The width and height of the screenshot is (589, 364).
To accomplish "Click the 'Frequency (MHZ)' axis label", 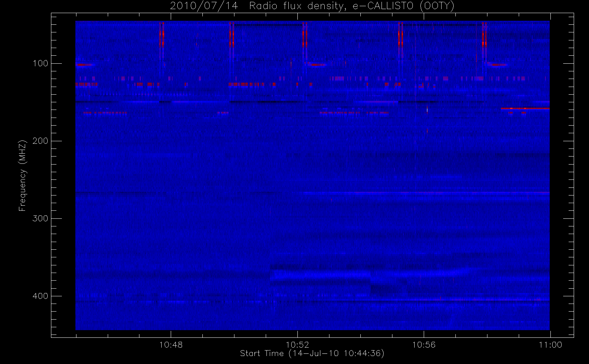I will pos(23,175).
